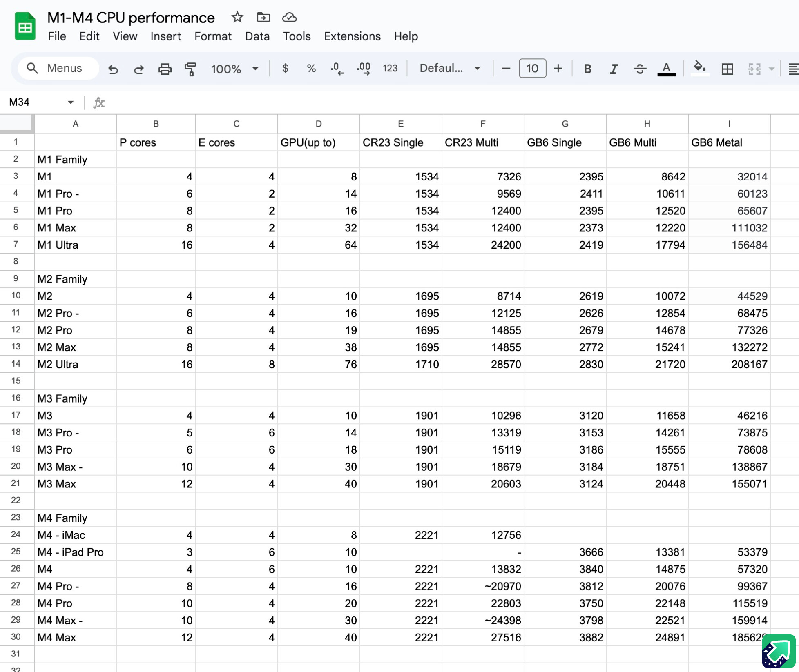
Task: Click the Merge cells icon
Action: [x=754, y=69]
